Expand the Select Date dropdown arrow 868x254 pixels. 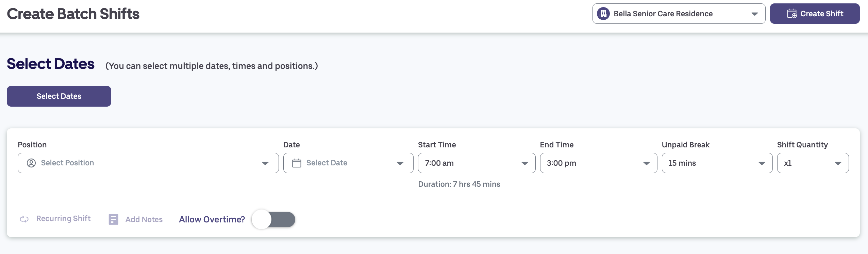[x=400, y=163]
